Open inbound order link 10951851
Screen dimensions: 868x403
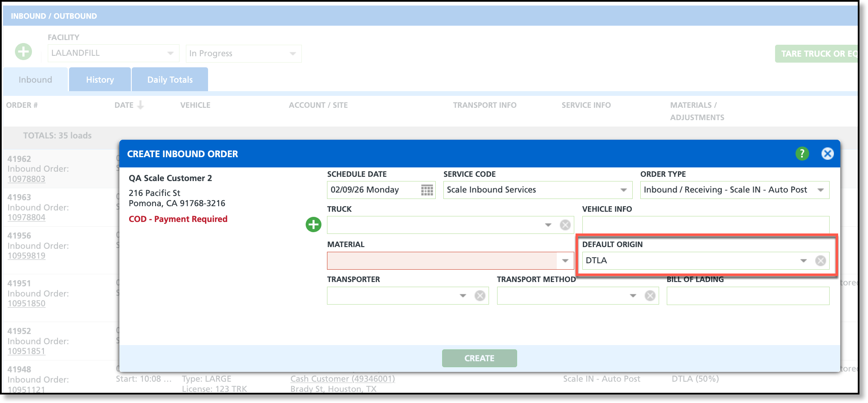[x=26, y=351]
